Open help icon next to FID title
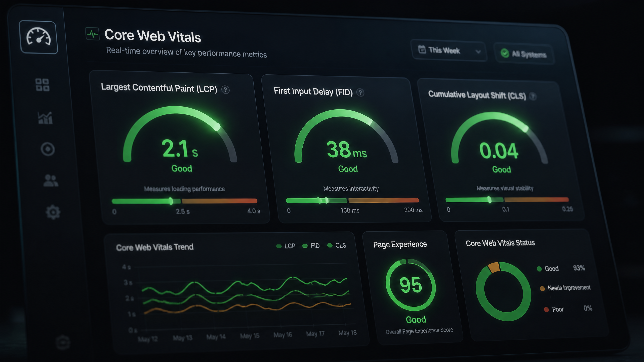The image size is (644, 362). (x=360, y=93)
